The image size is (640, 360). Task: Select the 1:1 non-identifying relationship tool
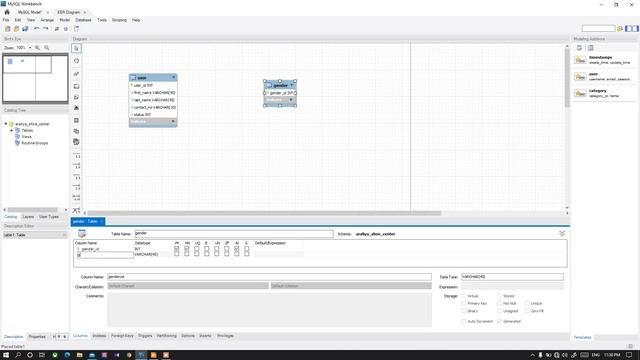coord(76,156)
